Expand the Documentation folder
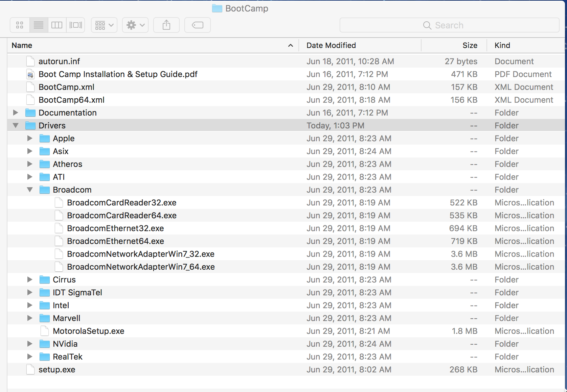The image size is (567, 392). (x=16, y=113)
